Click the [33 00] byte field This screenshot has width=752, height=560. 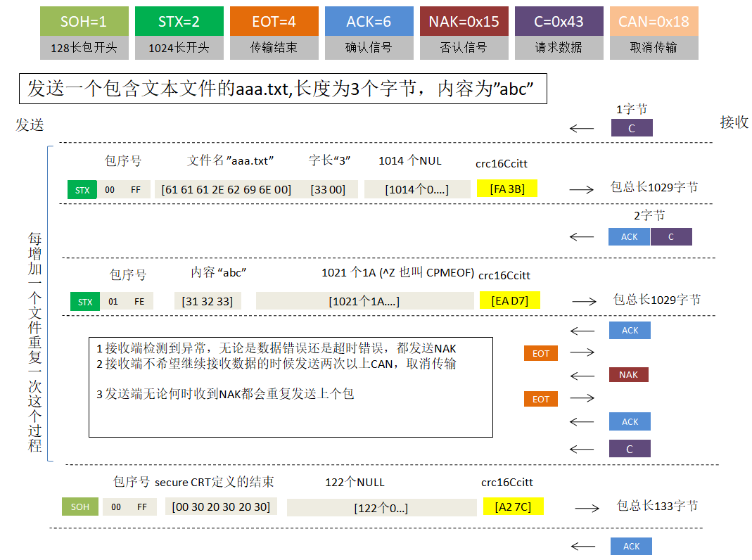click(328, 189)
